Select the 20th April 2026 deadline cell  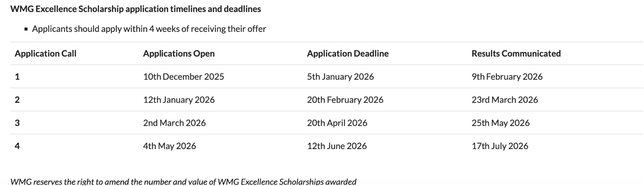(x=337, y=123)
